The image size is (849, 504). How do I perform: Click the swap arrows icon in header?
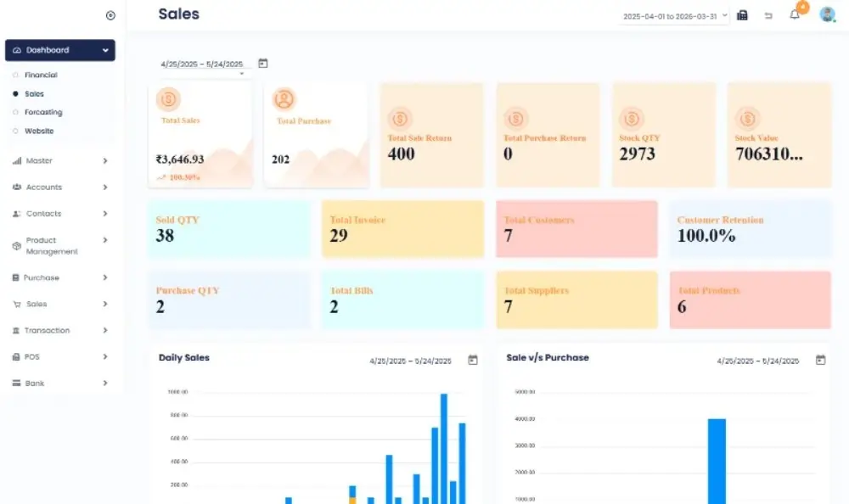click(768, 15)
